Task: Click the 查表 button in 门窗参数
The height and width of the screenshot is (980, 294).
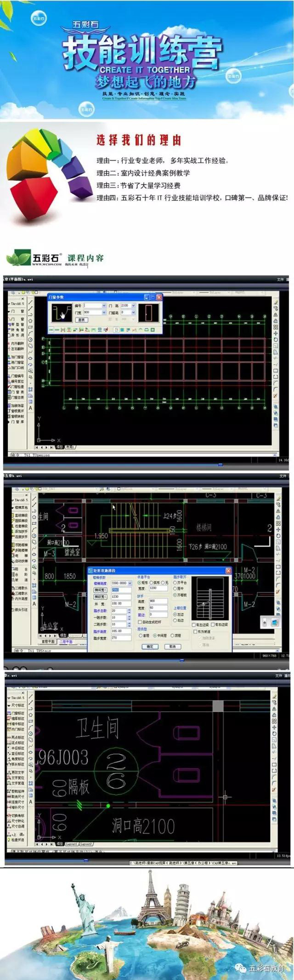Action: 81,320
